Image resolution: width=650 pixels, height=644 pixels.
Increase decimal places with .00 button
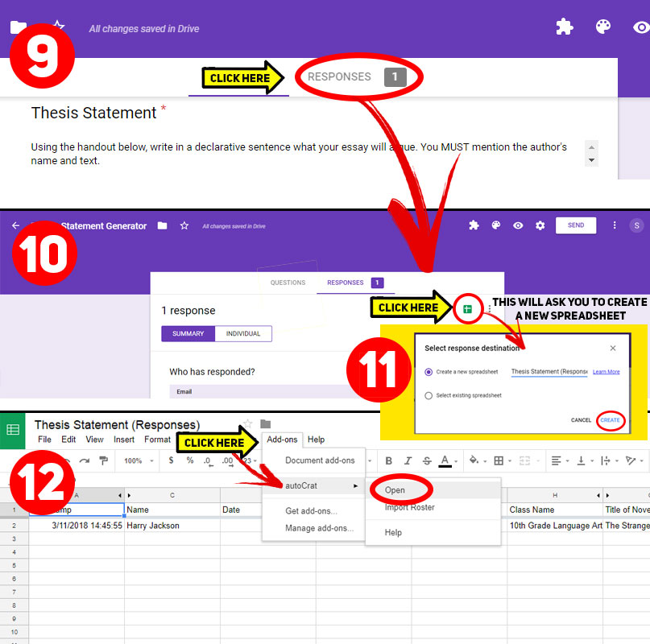pyautogui.click(x=227, y=461)
